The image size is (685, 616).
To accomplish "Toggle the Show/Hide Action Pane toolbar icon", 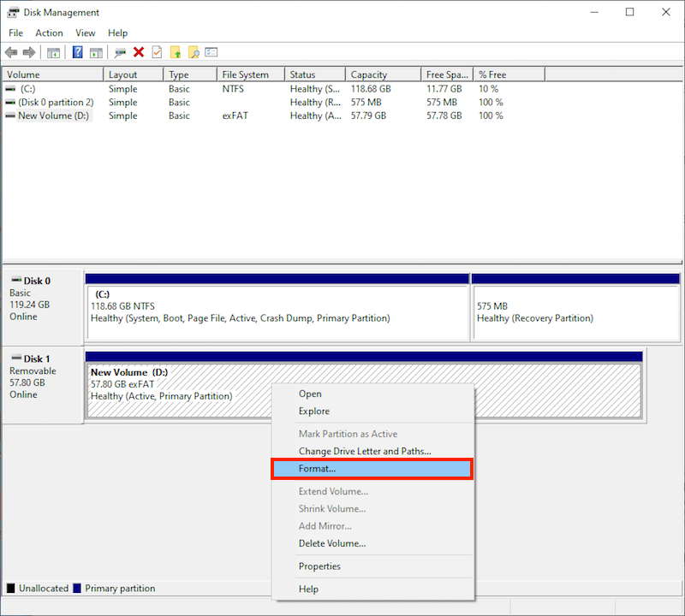I will (98, 51).
